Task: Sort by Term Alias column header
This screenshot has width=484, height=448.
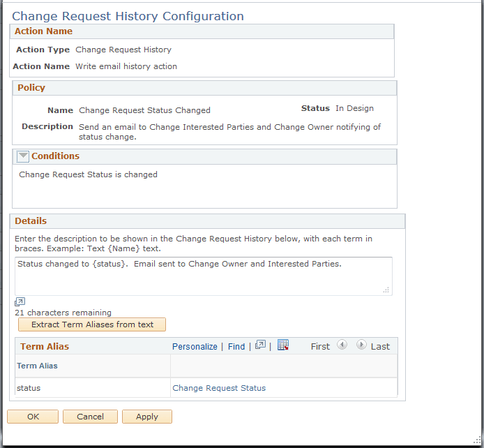Action: click(x=37, y=366)
